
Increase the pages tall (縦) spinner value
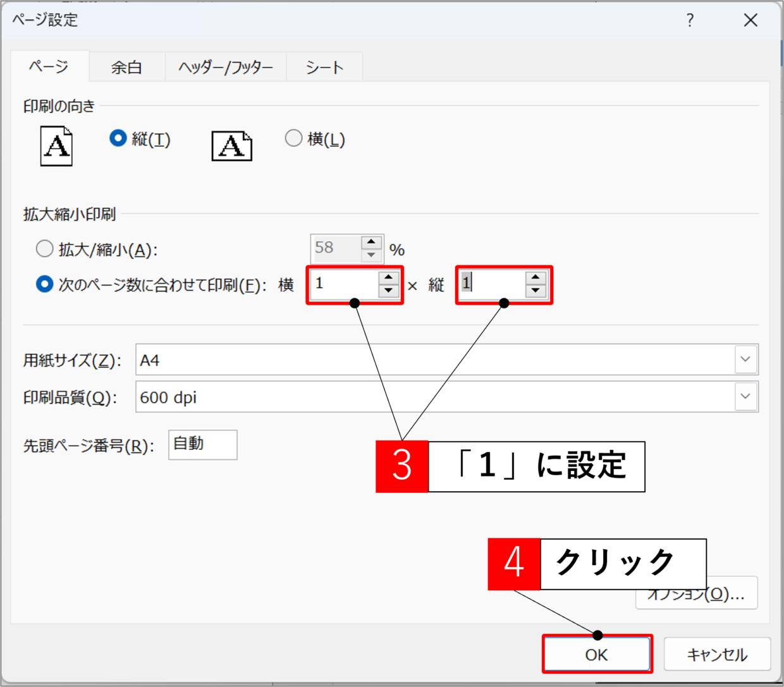pos(536,277)
